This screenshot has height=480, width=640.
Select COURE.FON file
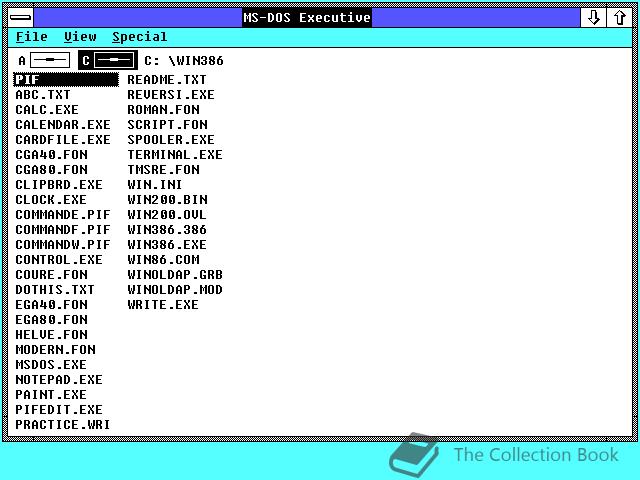(x=51, y=275)
